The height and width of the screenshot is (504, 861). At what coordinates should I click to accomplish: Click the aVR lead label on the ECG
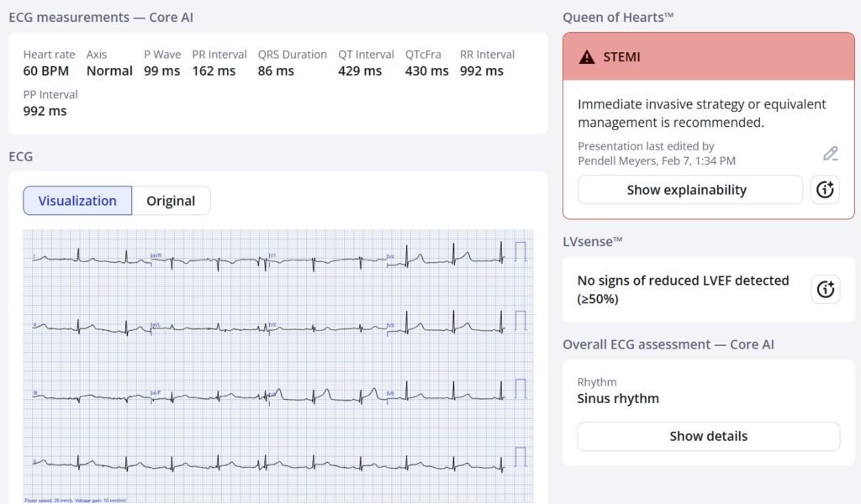click(x=156, y=255)
